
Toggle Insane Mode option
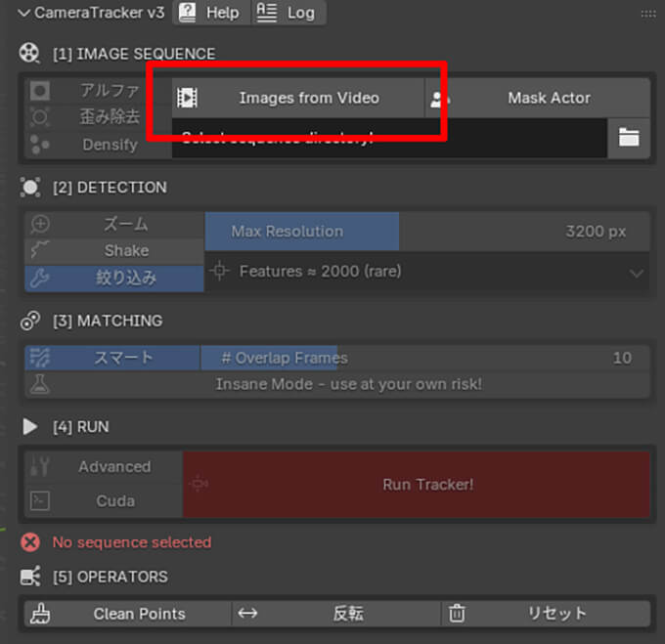[x=337, y=384]
